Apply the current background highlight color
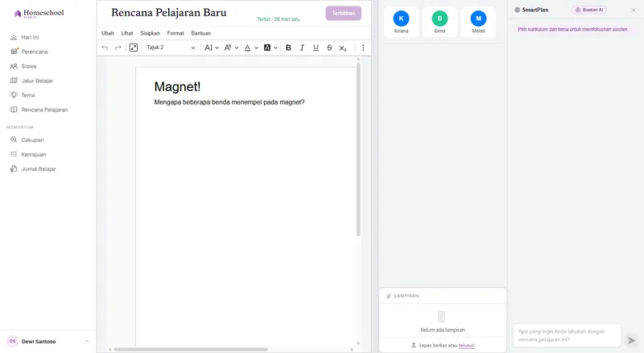Screen dimensions: 644x353 coord(267,48)
